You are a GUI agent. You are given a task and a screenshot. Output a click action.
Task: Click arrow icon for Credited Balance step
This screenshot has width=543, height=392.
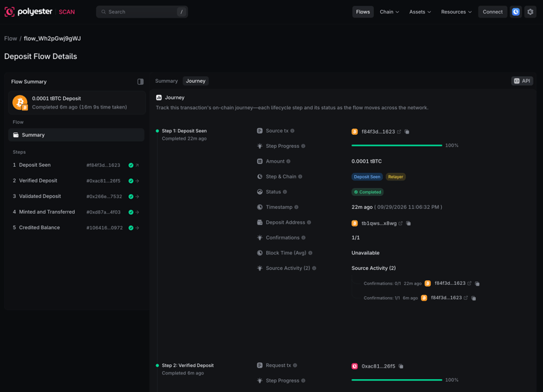tap(137, 228)
